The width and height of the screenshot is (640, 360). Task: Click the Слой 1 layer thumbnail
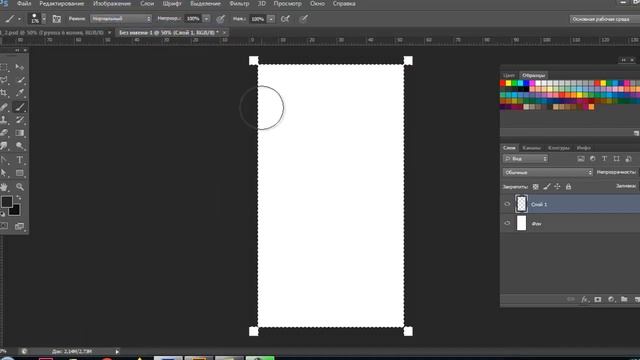point(521,204)
